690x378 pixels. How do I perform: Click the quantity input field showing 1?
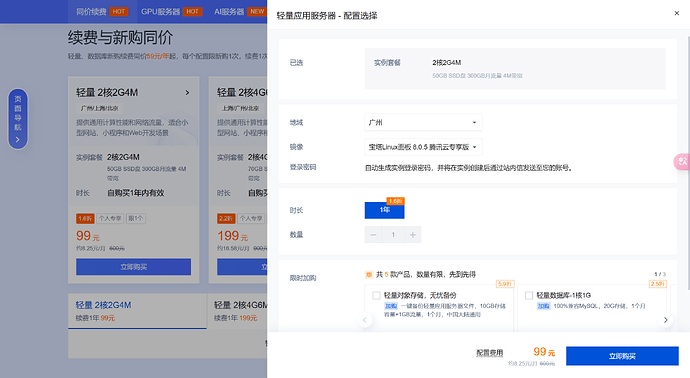coord(393,235)
